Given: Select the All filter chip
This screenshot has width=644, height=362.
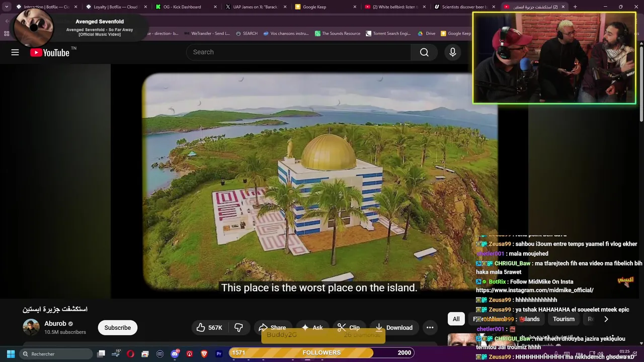Looking at the screenshot, I should 456,319.
